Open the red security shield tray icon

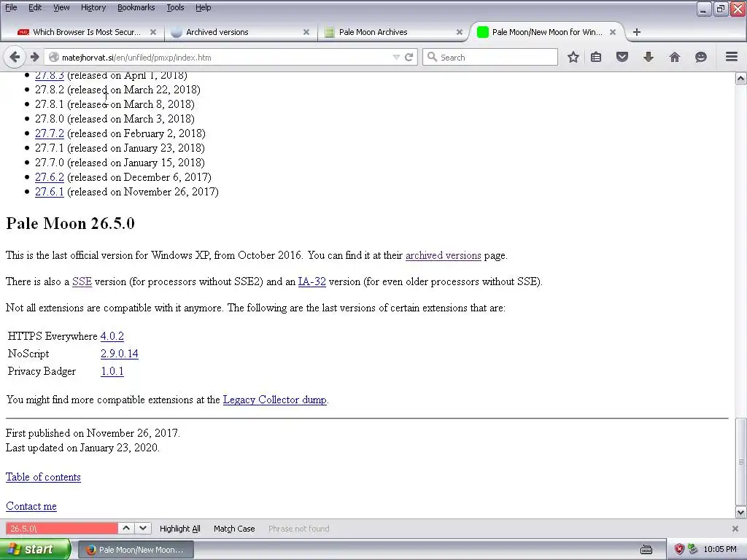679,549
